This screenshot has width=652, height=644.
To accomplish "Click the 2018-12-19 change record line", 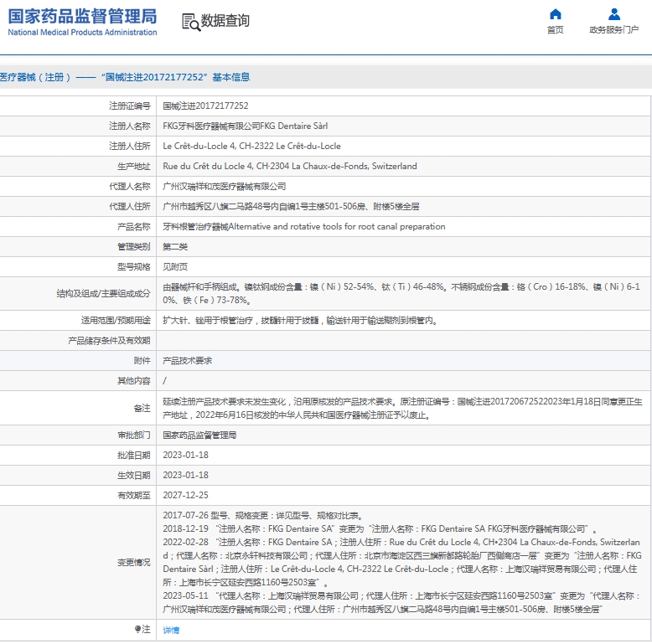I will point(380,529).
